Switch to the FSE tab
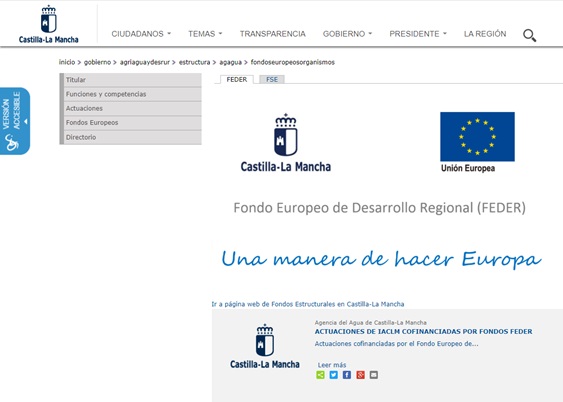Screen dimensions: 563x402 pos(272,79)
